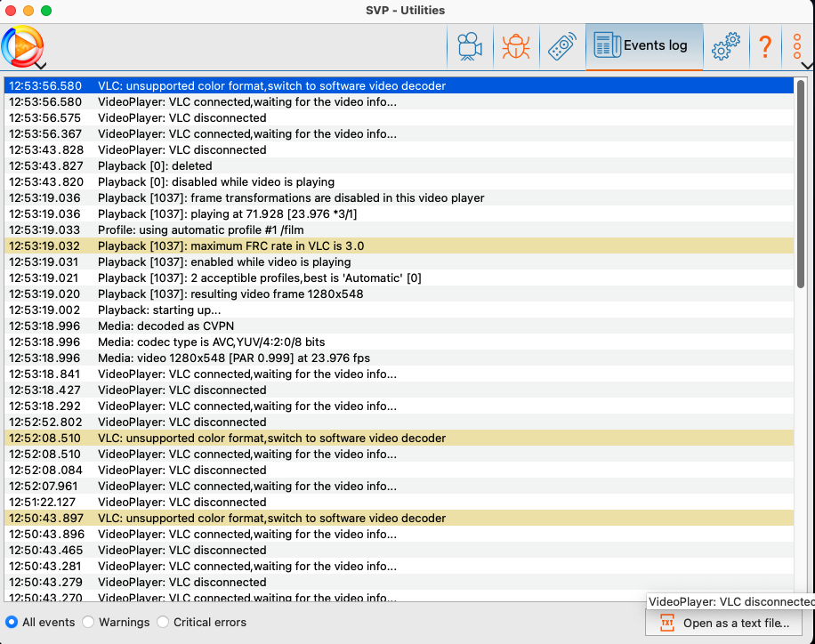Click the TXT file icon at the bottom
Screen dimensions: 815x644
click(666, 624)
